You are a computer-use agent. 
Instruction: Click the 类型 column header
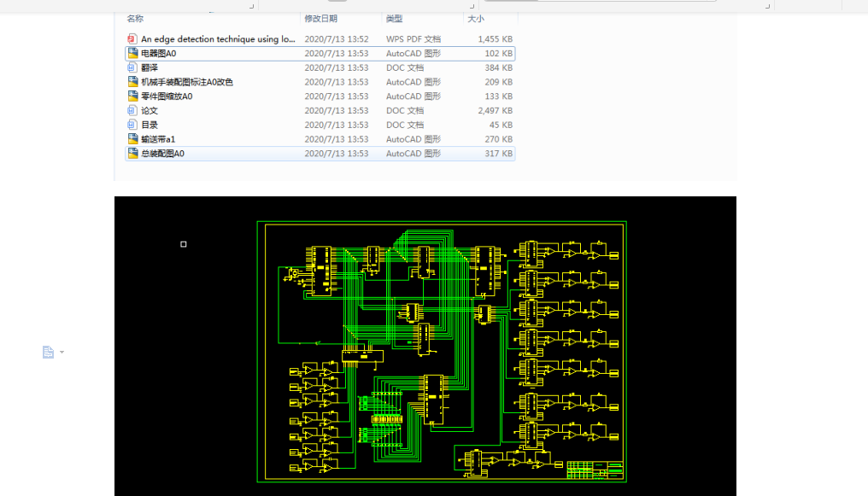pyautogui.click(x=394, y=18)
